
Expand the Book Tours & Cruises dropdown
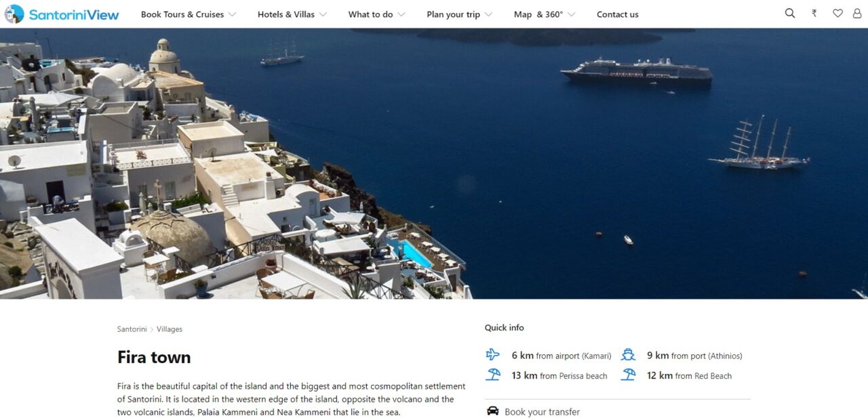[189, 14]
